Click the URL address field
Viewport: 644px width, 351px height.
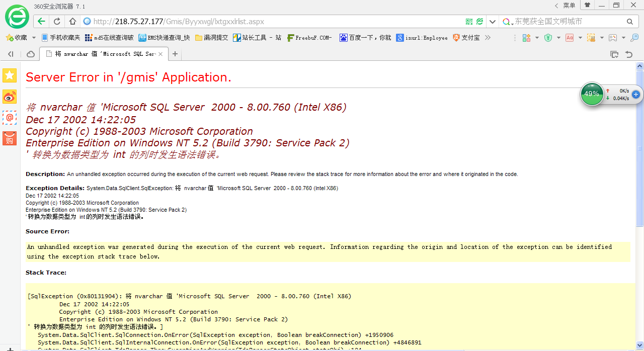pyautogui.click(x=277, y=22)
